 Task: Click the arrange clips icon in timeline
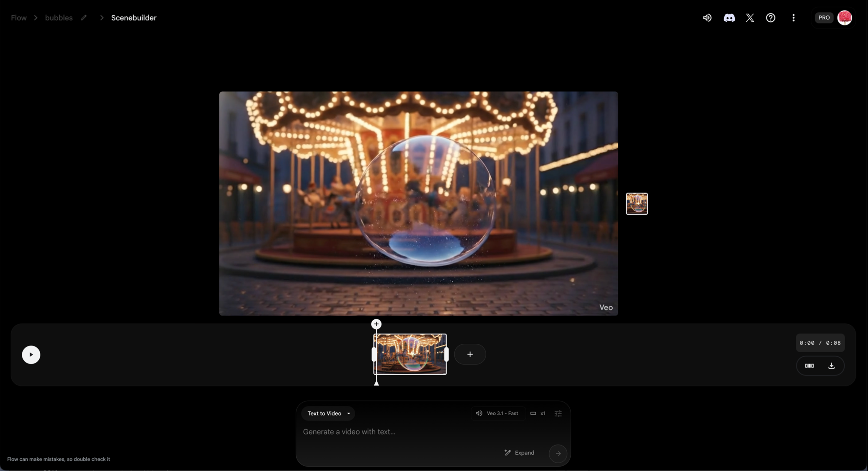coord(809,365)
